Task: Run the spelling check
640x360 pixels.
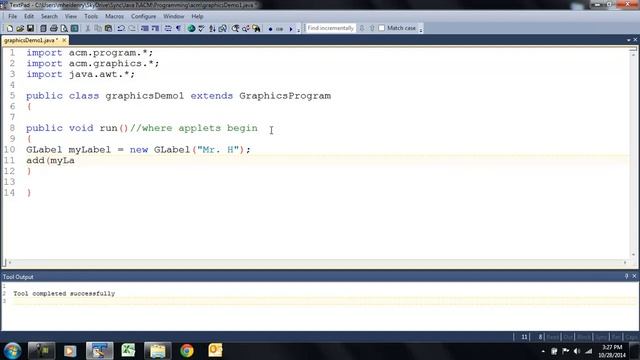Action: click(x=202, y=29)
